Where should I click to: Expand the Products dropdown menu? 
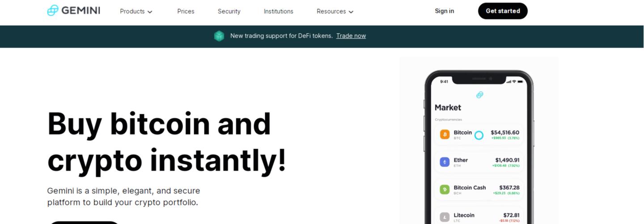(136, 11)
